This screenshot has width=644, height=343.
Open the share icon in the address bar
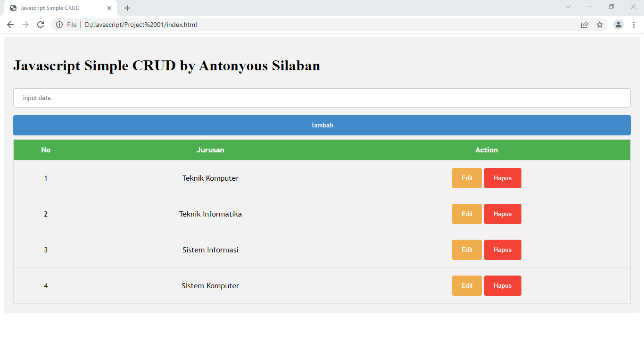pos(585,25)
